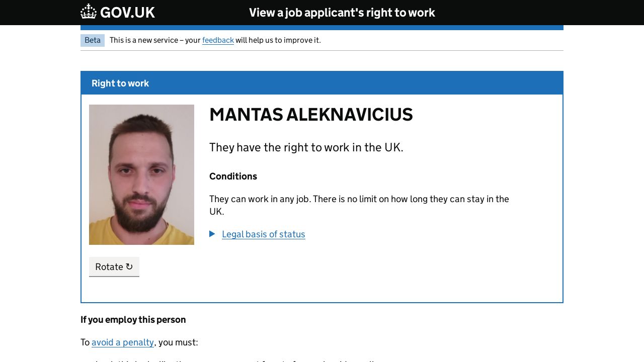
Task: Click the 'Right to work' panel header
Action: 120,83
